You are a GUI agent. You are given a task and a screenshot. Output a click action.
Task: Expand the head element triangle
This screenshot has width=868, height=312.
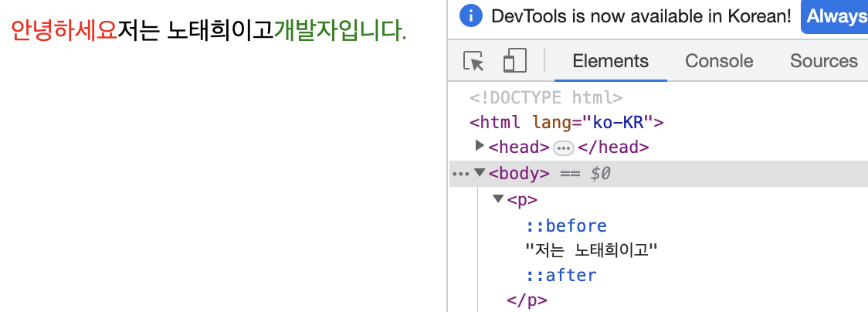(x=480, y=146)
